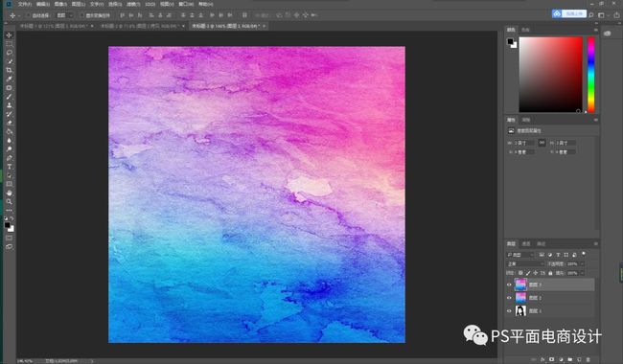This screenshot has height=364, width=623.
Task: Open the Edit Toolbar three-dots icon
Action: point(10,210)
